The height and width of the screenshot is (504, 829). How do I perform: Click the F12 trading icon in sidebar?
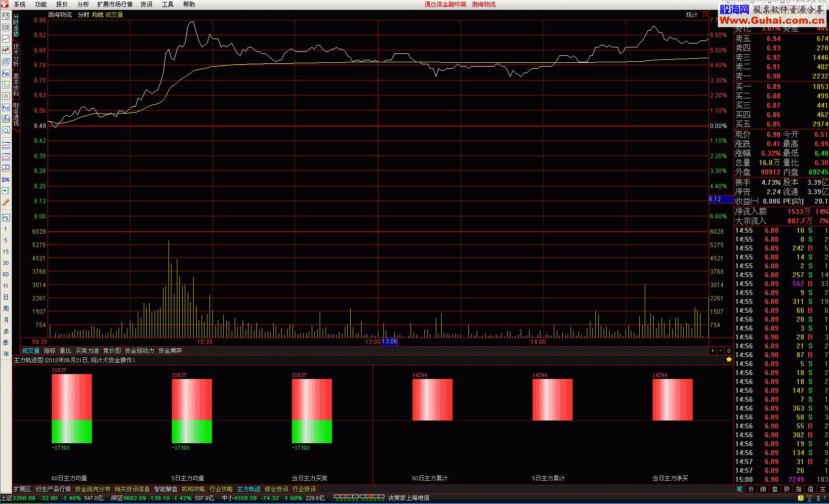6,107
